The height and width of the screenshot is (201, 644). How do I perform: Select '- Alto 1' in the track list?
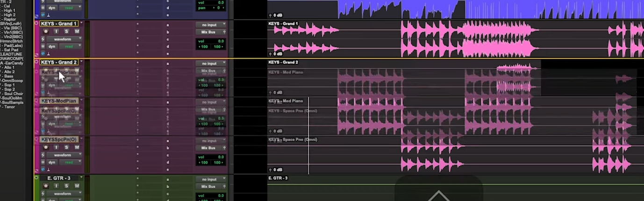tap(8, 67)
